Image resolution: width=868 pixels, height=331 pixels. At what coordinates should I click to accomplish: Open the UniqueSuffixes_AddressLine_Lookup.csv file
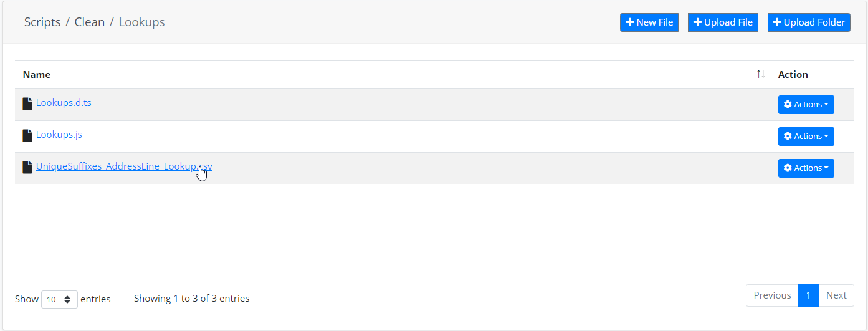[x=124, y=166]
